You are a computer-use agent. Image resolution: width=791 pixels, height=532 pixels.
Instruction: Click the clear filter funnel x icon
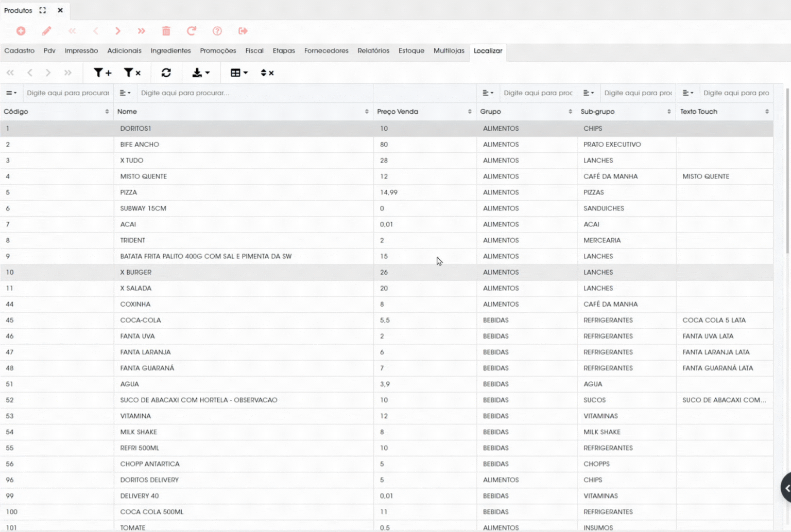132,73
